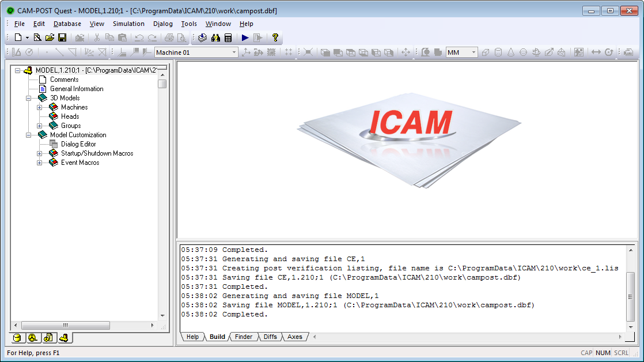Select Dialog Editor tree item
This screenshot has width=644, height=362.
78,144
